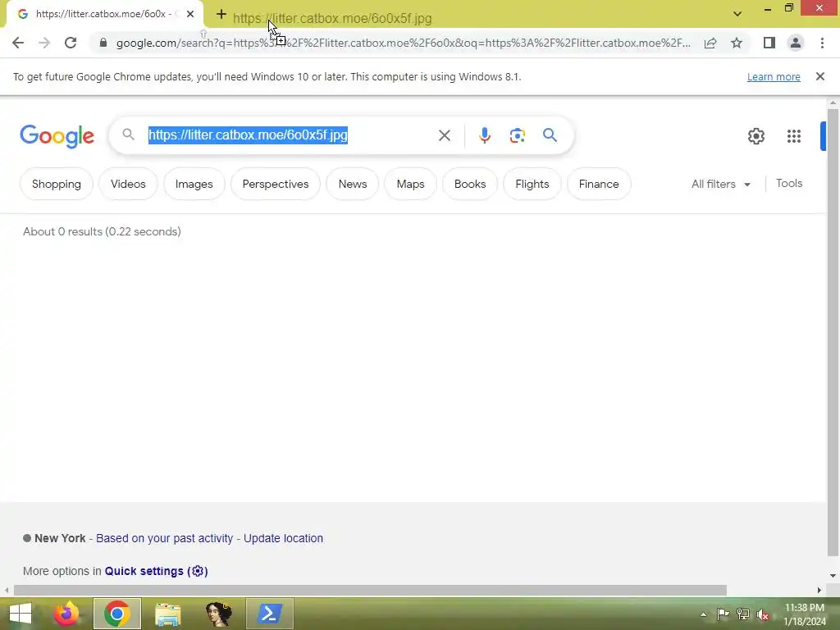Choose the Finance filter chip
Screen dimensions: 840x630
coord(599,184)
